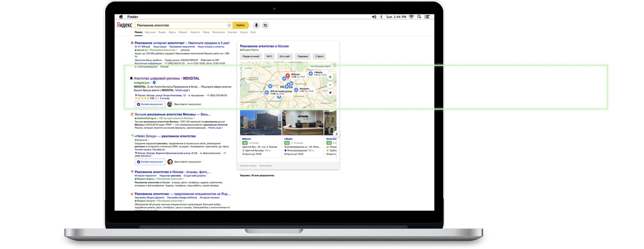Click the verified badge next to imdigital.pro
Viewport: 644px width, 249px height.
tap(154, 82)
